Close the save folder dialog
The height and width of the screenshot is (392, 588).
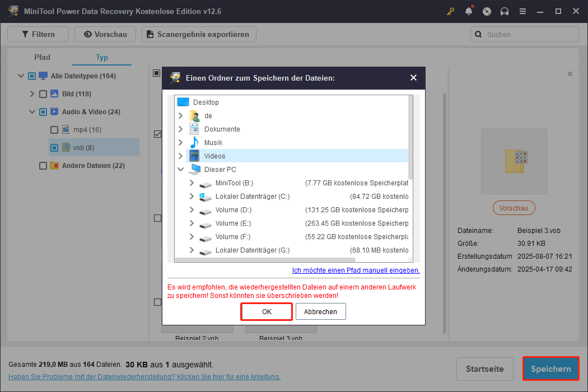413,78
